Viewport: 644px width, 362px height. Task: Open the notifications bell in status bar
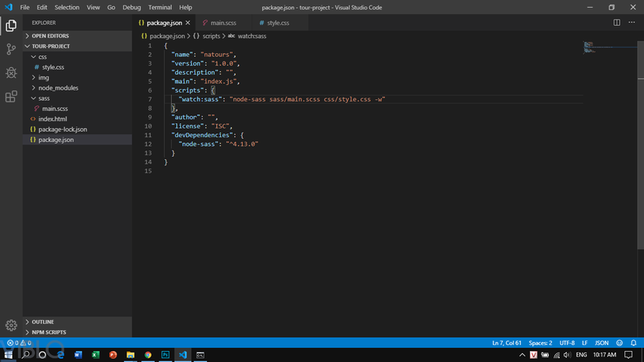634,342
